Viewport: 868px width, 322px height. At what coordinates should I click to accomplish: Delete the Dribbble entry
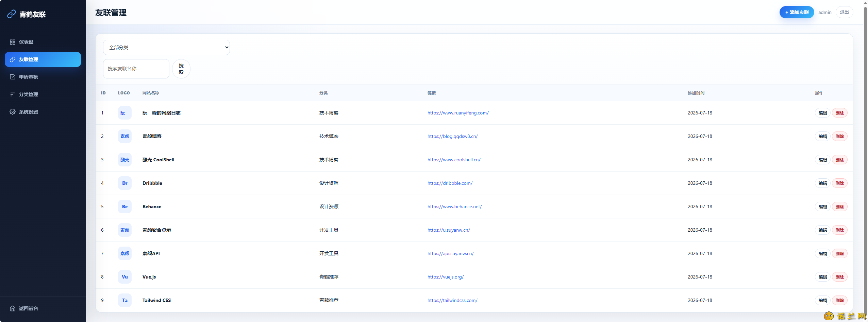tap(839, 183)
